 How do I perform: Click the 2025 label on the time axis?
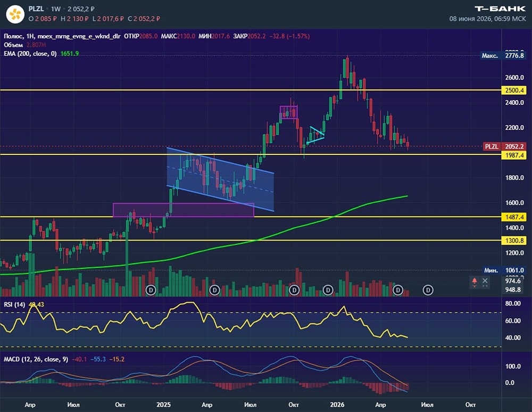click(163, 405)
